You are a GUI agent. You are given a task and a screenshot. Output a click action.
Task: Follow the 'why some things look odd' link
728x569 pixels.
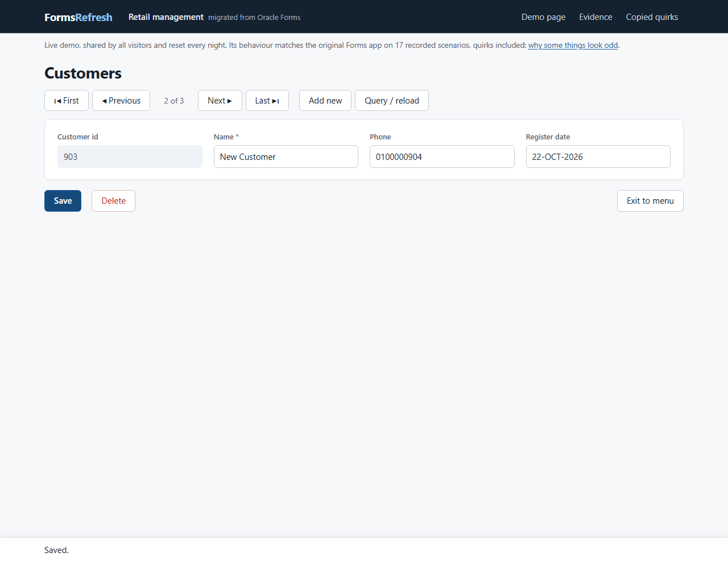click(573, 46)
